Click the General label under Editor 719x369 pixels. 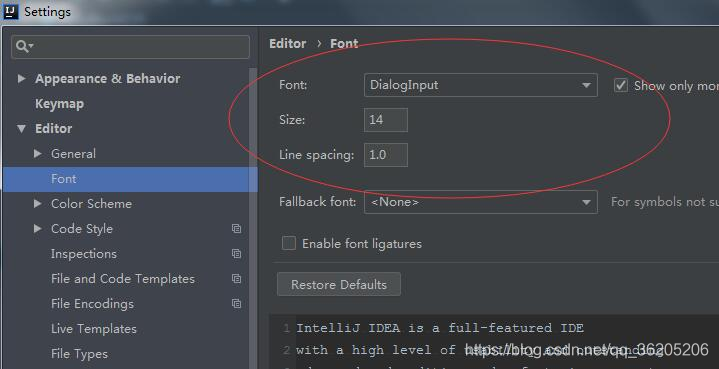tap(73, 154)
